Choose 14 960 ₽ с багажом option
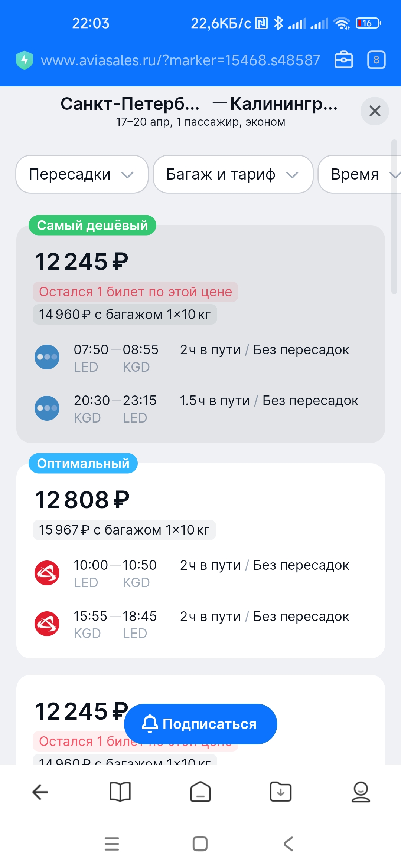This screenshot has height=868, width=401. 125,315
